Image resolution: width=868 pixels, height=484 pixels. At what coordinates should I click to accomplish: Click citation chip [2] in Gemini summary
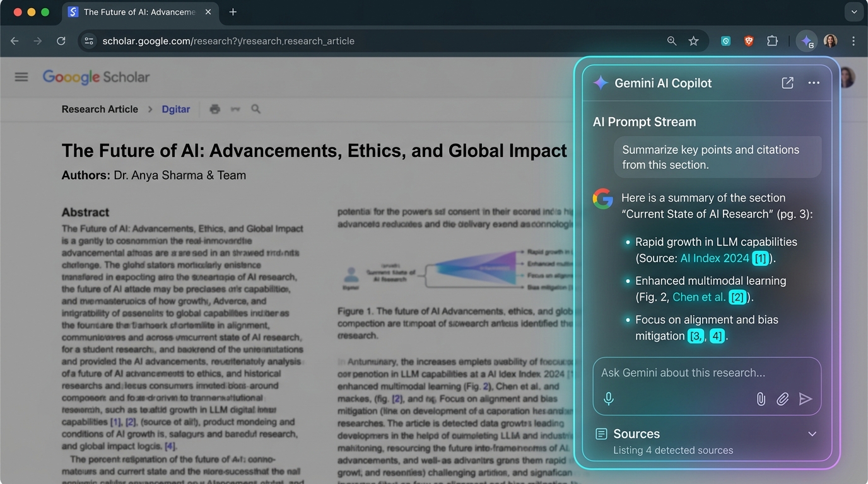737,297
